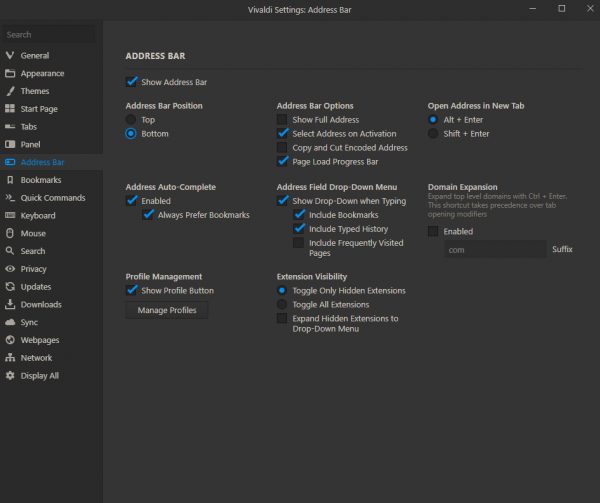Click the Sync cloud icon
Screen dimensions: 600x503
(10, 322)
